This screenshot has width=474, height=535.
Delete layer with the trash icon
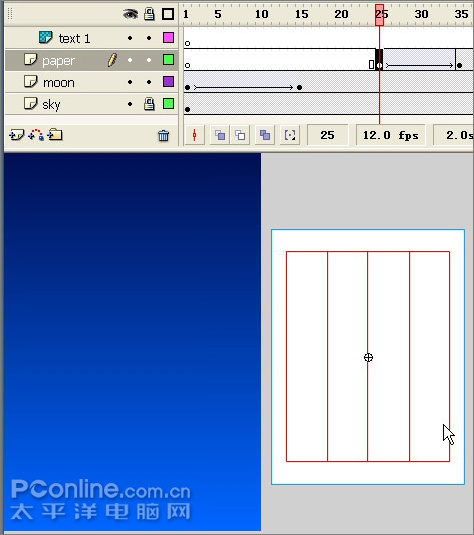(163, 135)
